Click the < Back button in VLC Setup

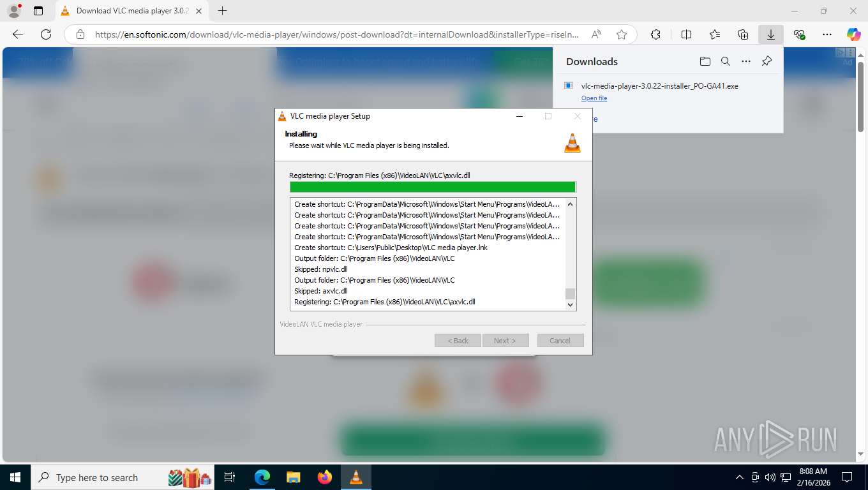coord(458,341)
